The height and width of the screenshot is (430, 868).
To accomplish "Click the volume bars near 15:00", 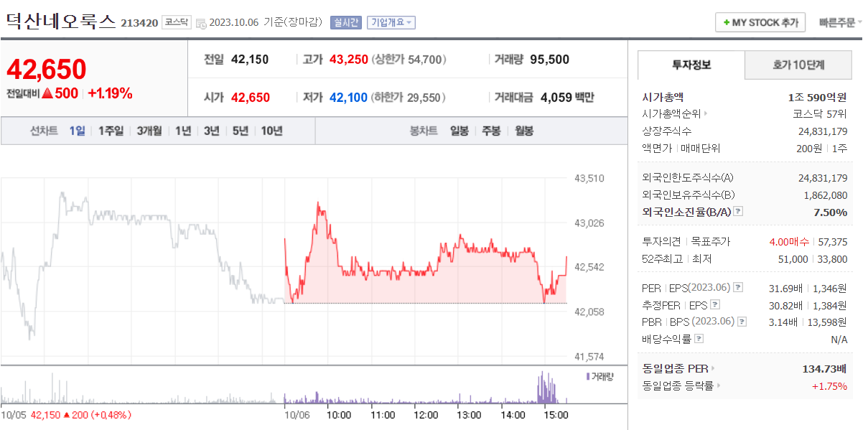I will click(546, 388).
